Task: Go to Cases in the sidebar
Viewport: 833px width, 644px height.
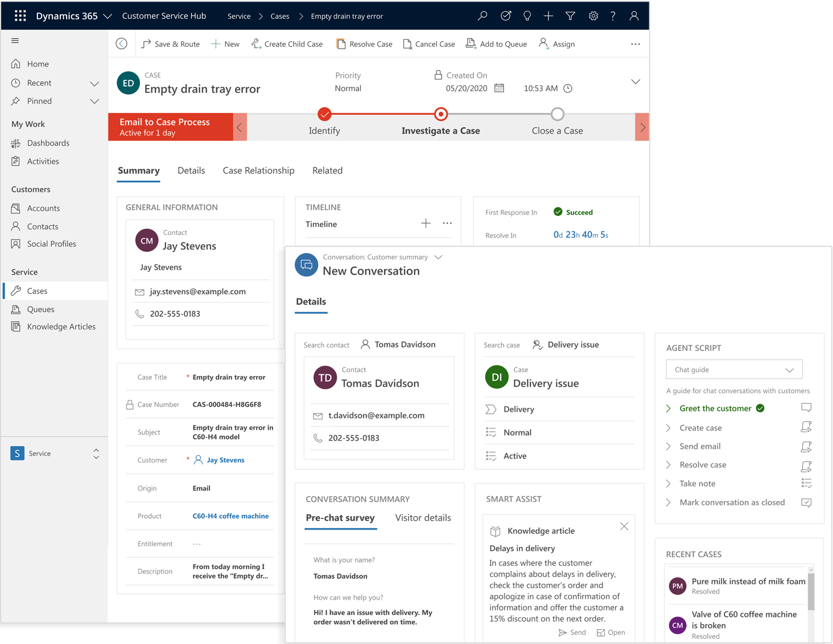Action: pyautogui.click(x=55, y=291)
